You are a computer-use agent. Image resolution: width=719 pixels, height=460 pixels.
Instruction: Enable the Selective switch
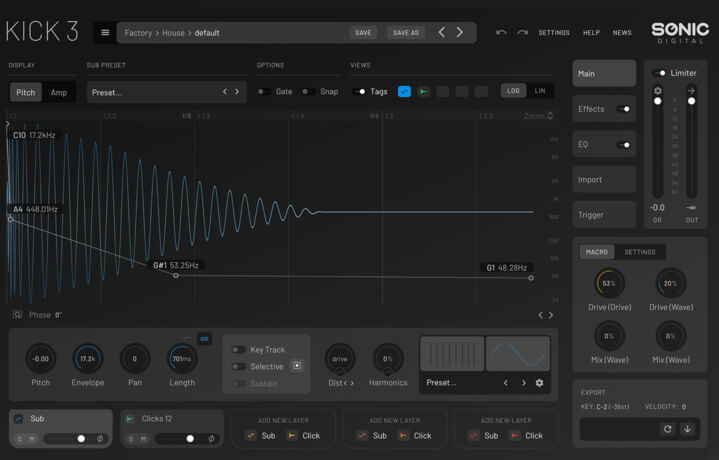click(x=238, y=366)
